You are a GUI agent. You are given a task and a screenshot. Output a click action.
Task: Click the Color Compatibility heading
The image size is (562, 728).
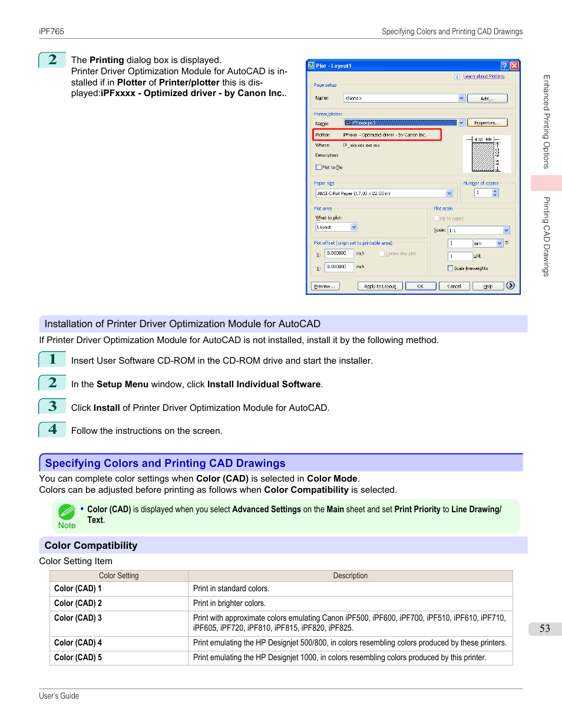91,546
